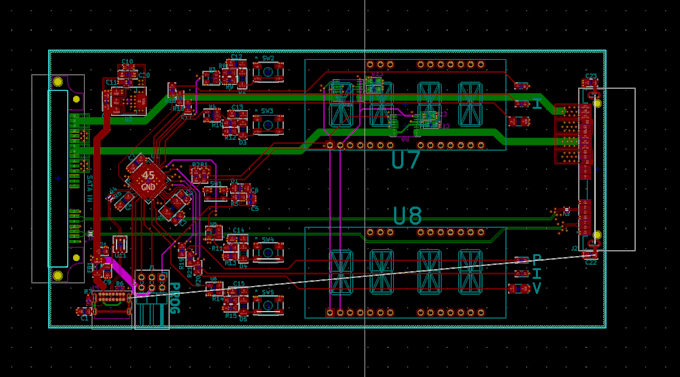Select capacitor label C5
680x377 pixels.
click(x=255, y=209)
